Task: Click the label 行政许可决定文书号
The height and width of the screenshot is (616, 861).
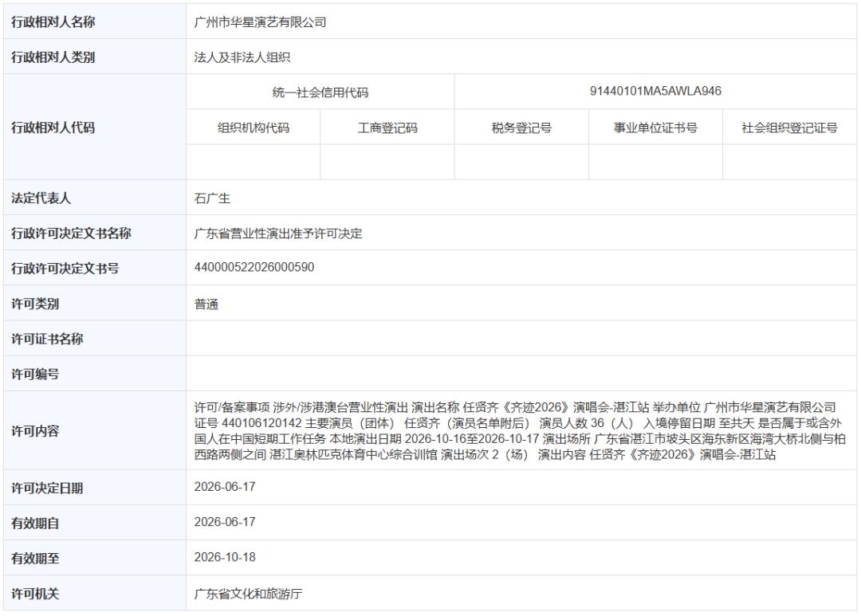Action: click(65, 269)
